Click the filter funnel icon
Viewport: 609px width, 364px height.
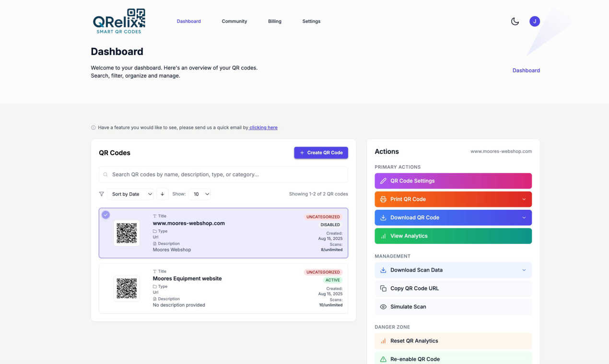(101, 194)
